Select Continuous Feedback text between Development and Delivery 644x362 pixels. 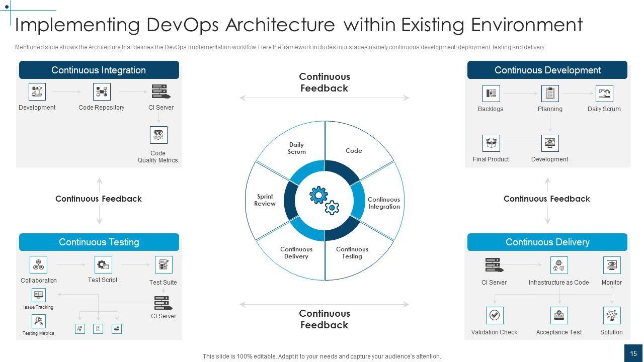coord(547,199)
